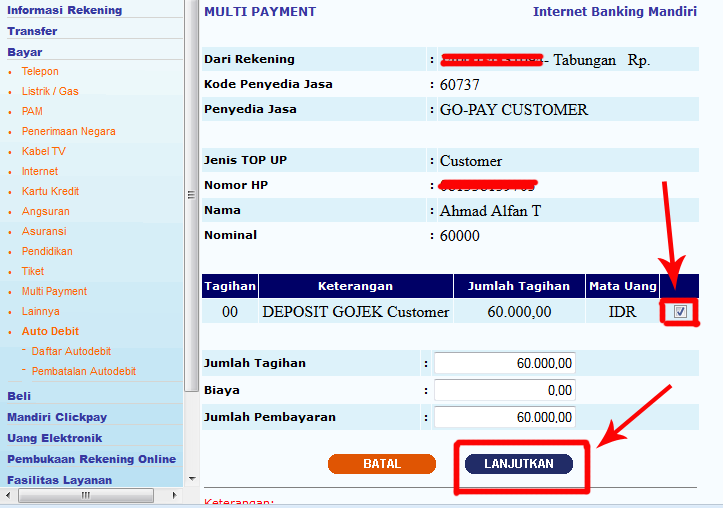
Task: Open Tiket payment link
Action: (33, 271)
